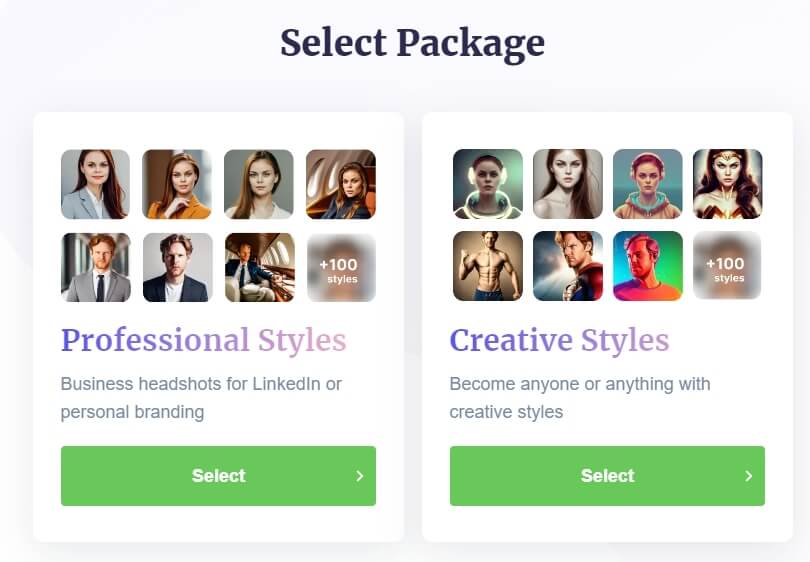
Task: Open the astronaut helmet woman thumbnail
Action: pos(488,184)
